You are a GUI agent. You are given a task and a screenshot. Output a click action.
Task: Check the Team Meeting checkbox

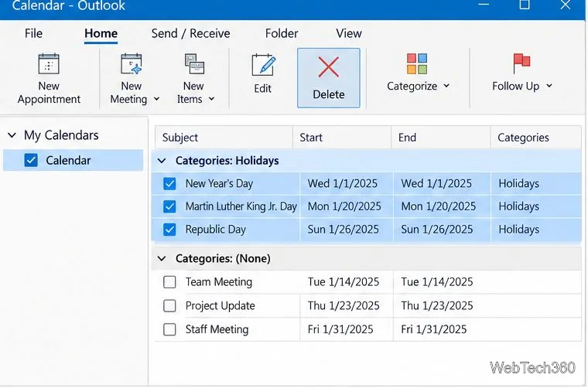[169, 282]
